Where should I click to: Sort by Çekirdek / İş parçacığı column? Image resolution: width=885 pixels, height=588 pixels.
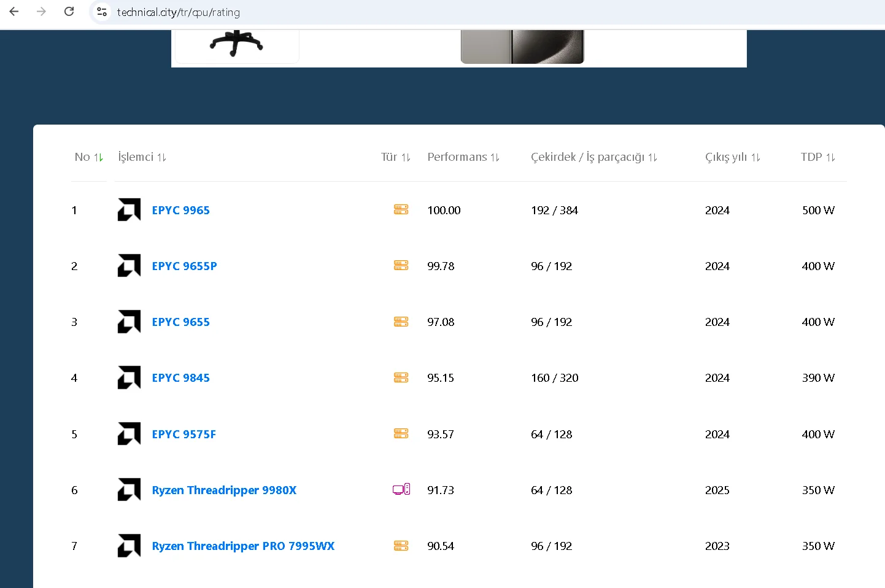coord(594,157)
